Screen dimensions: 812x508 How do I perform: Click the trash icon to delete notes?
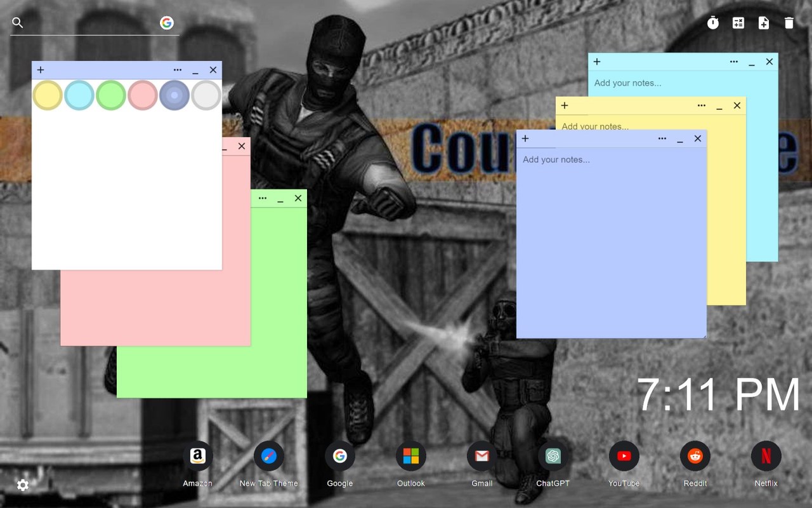(x=789, y=23)
